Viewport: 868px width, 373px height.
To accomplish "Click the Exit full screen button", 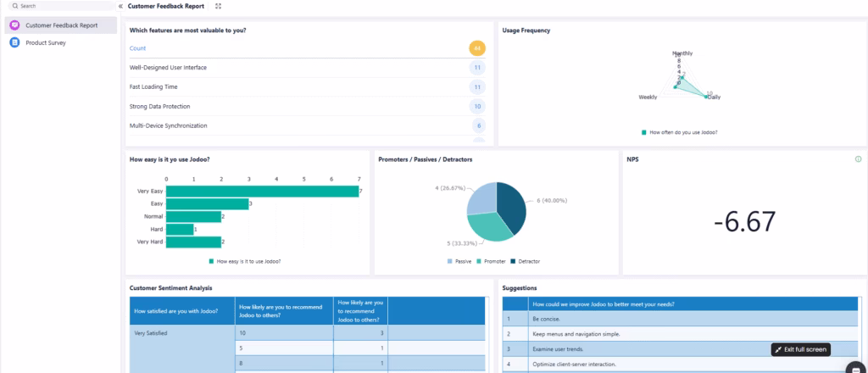I will coord(800,349).
